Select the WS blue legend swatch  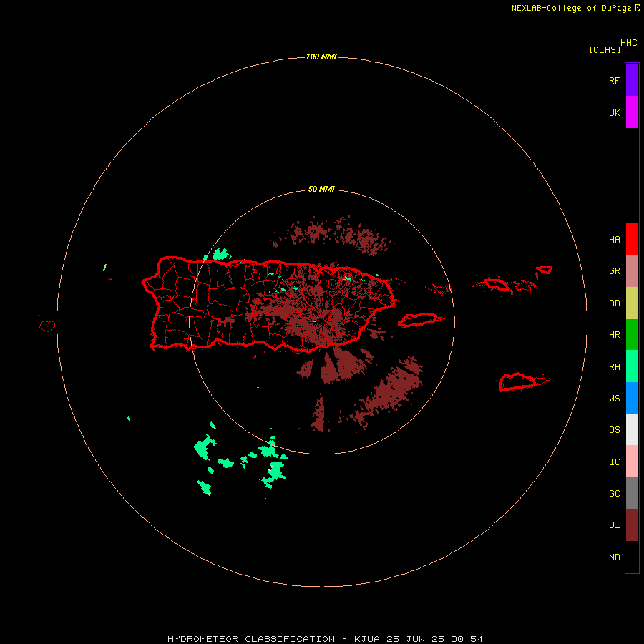(632, 398)
